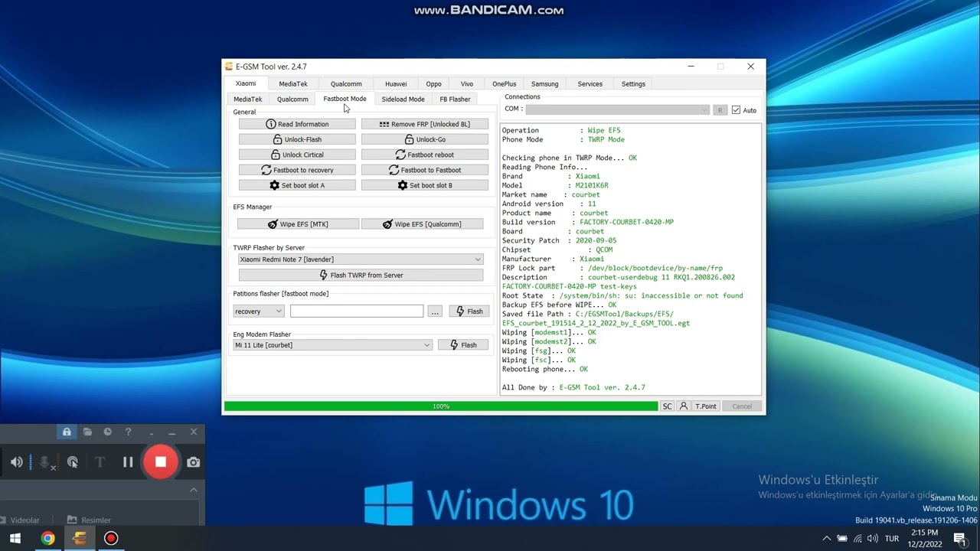Open the Bandicam recorder taskbar icon
Viewport: 980px width, 551px height.
coord(111,538)
